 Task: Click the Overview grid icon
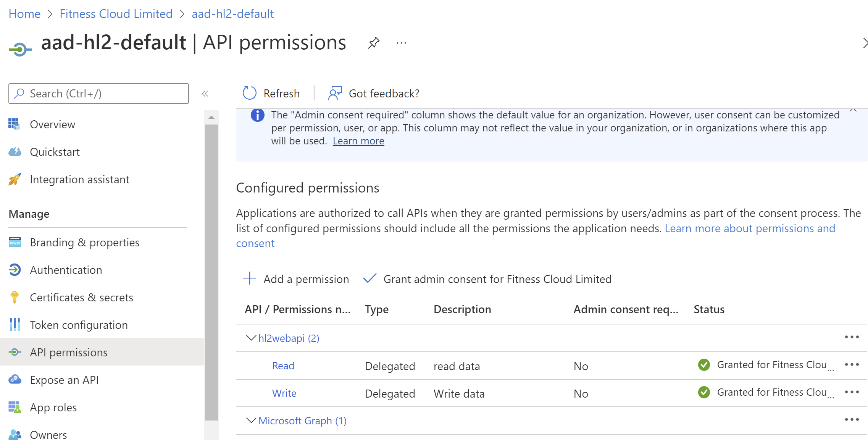point(15,124)
